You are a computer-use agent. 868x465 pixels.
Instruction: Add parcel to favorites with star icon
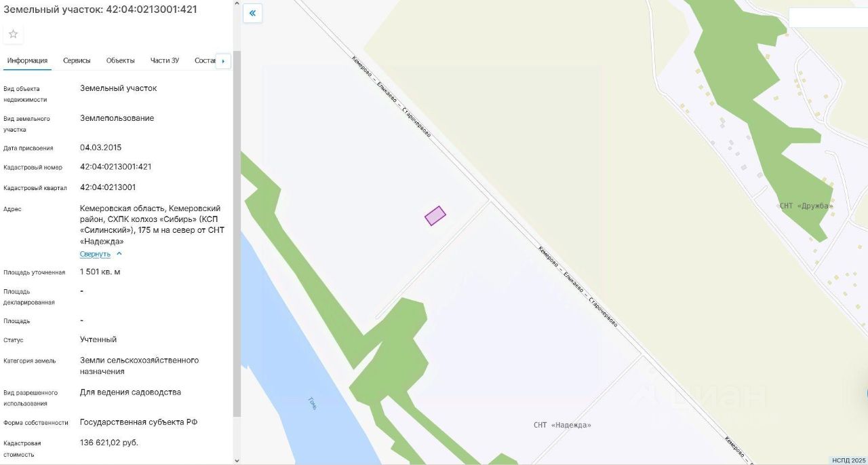tap(13, 34)
